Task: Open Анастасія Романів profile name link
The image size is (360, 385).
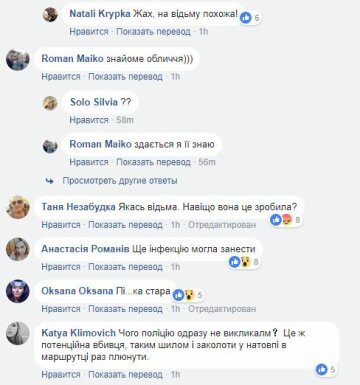Action: (x=85, y=249)
